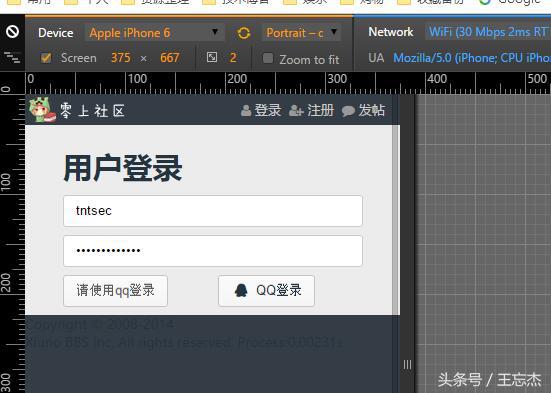Open the Network WiFi throttling dropdown

488,32
